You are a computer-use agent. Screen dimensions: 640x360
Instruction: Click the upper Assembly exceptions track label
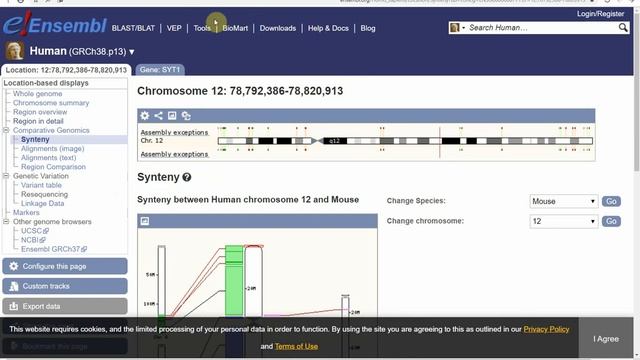point(174,132)
